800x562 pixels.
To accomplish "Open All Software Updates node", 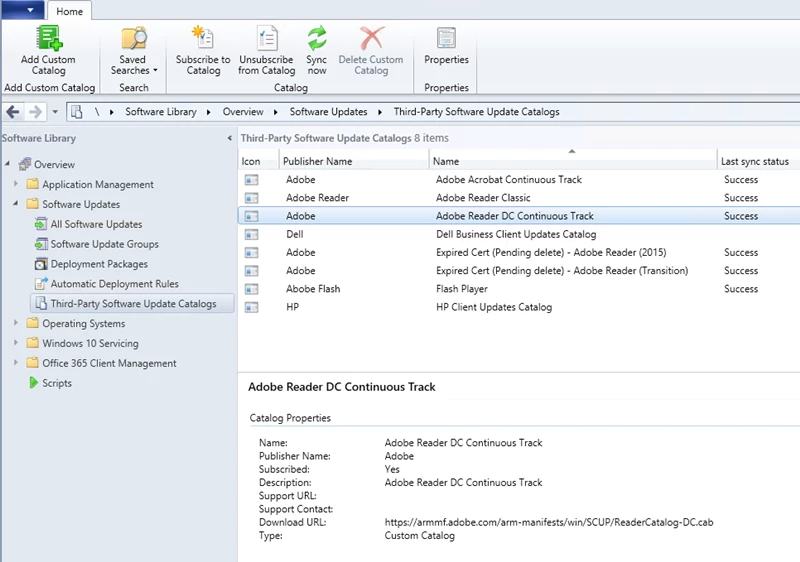I will [x=96, y=224].
